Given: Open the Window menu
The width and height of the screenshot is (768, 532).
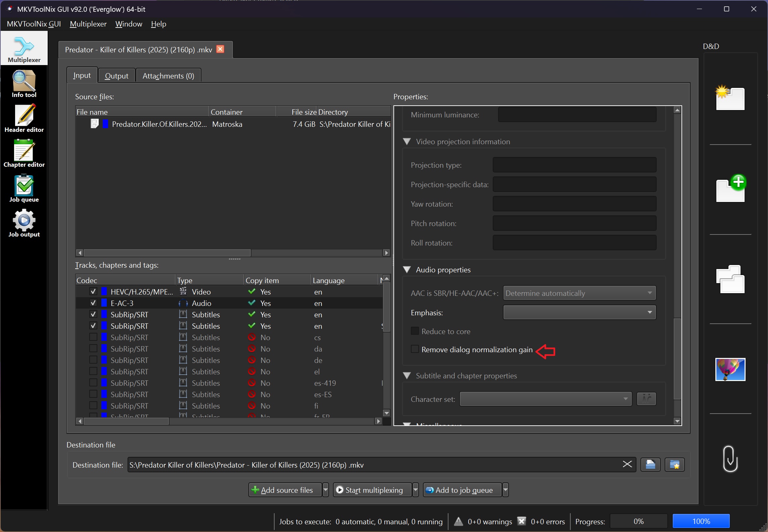Looking at the screenshot, I should point(129,24).
